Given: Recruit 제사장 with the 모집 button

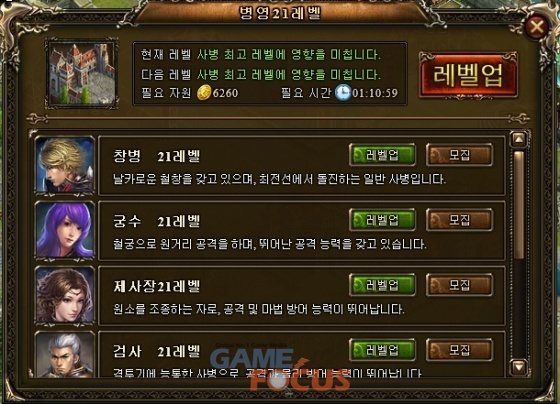Looking at the screenshot, I should (460, 285).
